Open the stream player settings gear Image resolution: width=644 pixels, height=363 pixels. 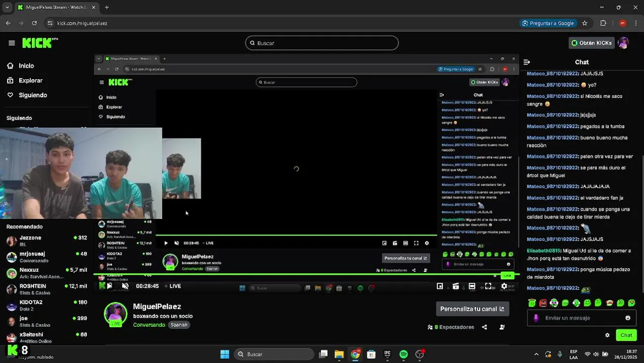504,286
